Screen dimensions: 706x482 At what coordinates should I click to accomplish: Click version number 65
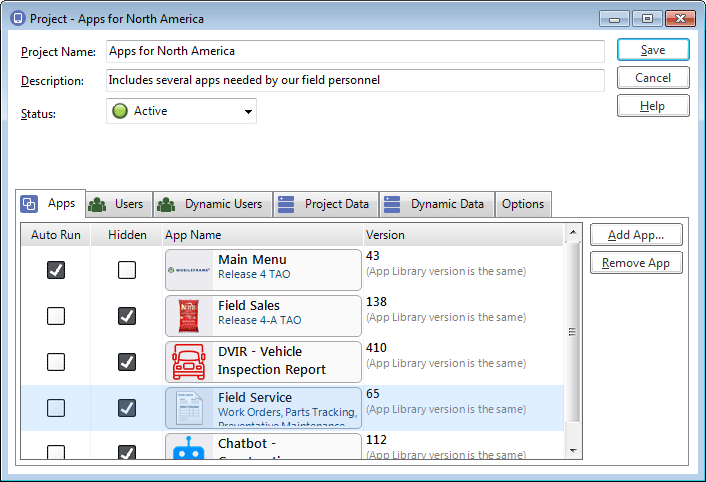(373, 393)
